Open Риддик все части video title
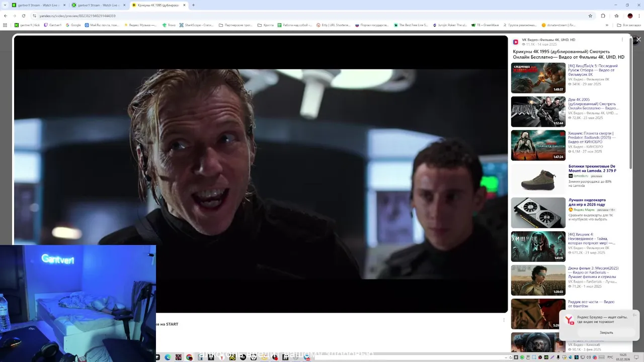The height and width of the screenshot is (362, 644). [591, 304]
